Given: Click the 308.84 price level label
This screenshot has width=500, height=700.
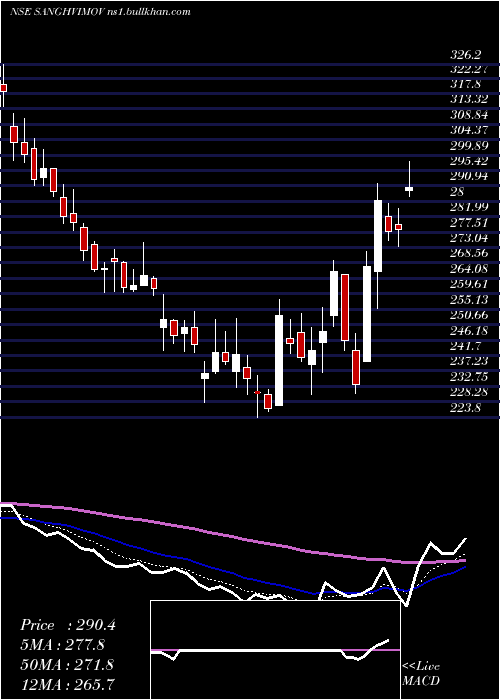Looking at the screenshot, I should [x=469, y=115].
